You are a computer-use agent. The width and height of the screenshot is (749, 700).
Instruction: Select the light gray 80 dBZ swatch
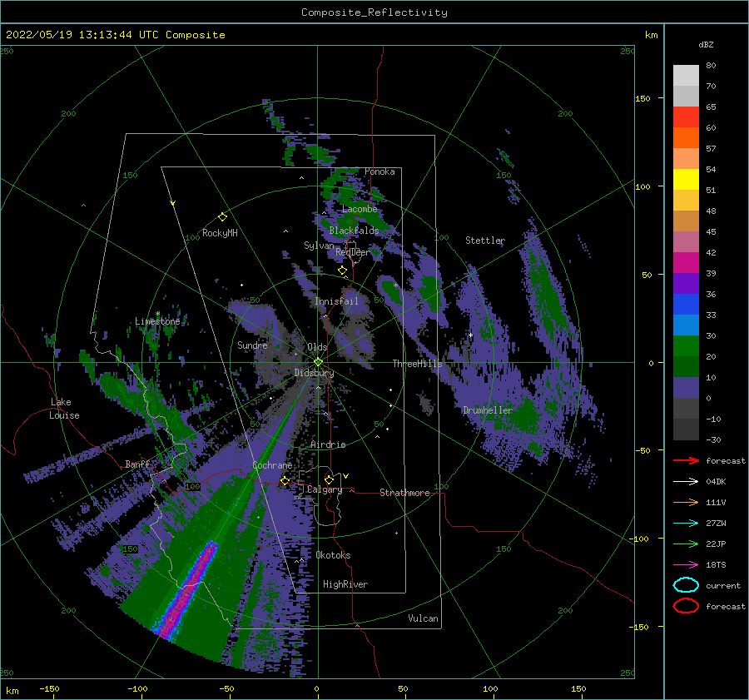click(x=686, y=75)
